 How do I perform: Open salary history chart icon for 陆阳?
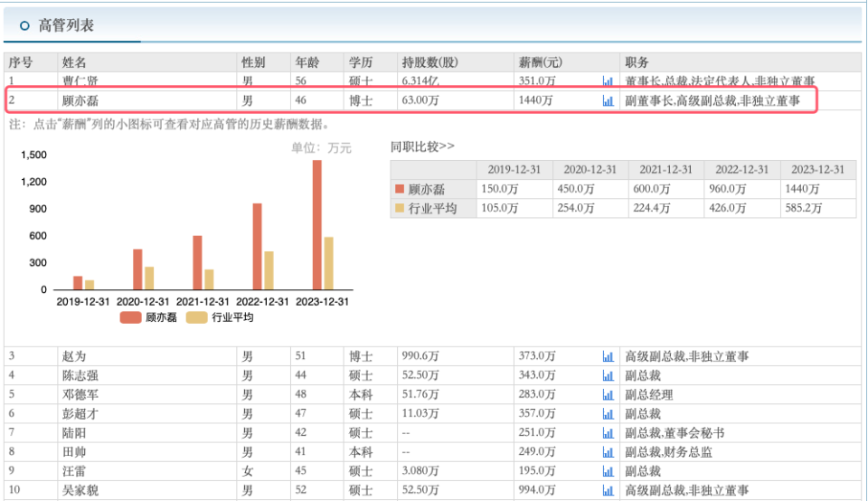click(608, 433)
